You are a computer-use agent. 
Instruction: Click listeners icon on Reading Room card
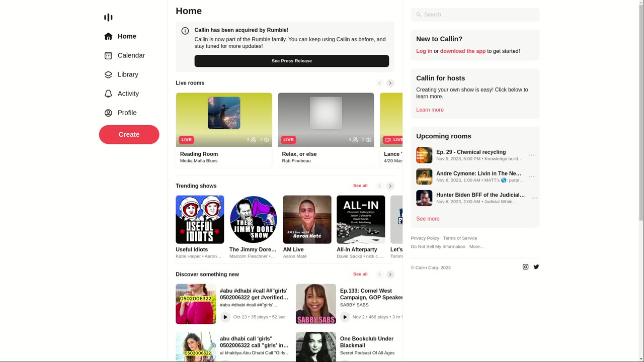[253, 140]
